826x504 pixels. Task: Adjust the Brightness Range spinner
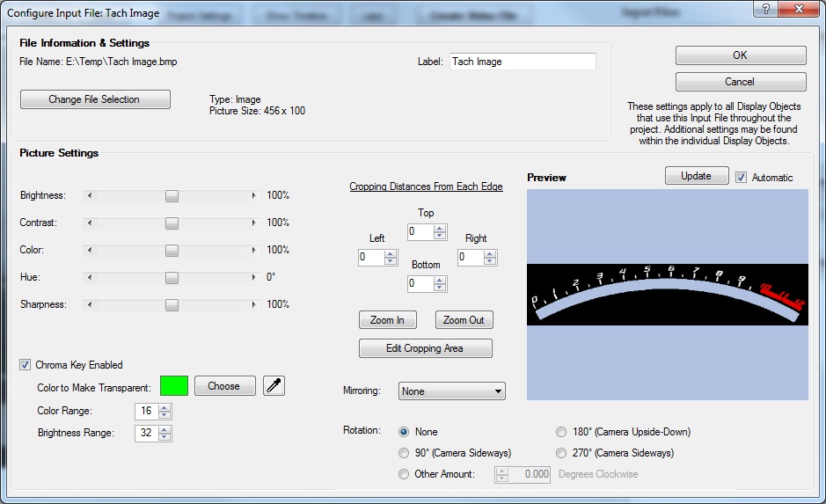click(x=164, y=434)
